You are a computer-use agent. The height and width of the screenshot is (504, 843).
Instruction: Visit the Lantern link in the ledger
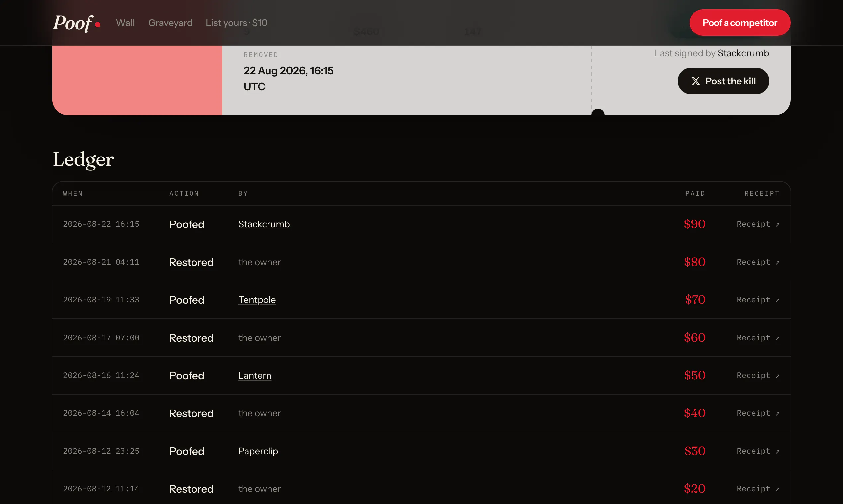(x=255, y=376)
